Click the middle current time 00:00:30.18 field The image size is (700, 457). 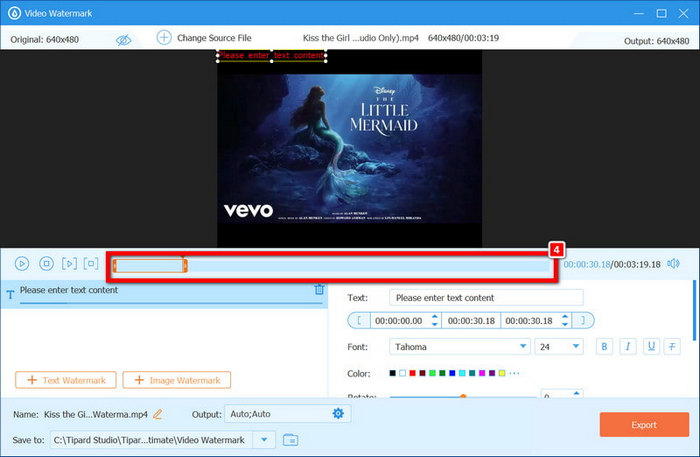(471, 320)
